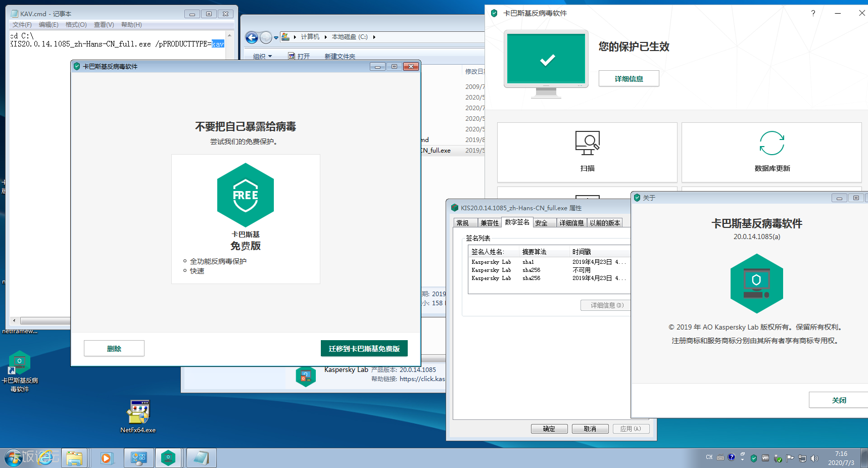Click the 打开 button in Explorer toolbar
Image resolution: width=868 pixels, height=468 pixels.
coord(299,56)
